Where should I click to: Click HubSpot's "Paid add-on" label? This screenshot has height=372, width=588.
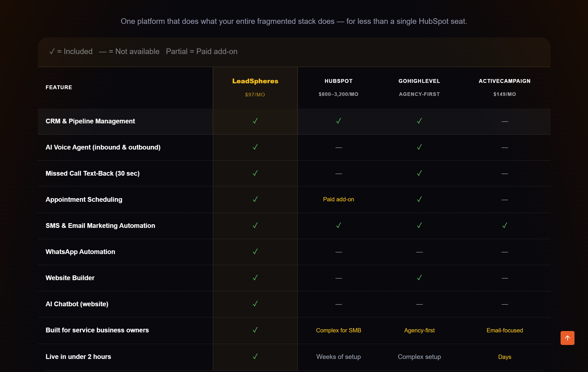click(x=339, y=200)
